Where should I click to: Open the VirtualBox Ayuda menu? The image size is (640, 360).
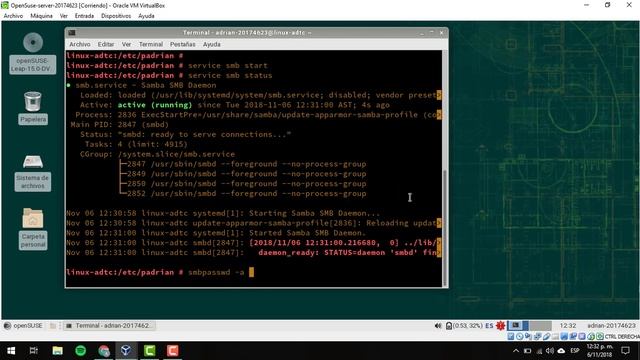(x=146, y=16)
